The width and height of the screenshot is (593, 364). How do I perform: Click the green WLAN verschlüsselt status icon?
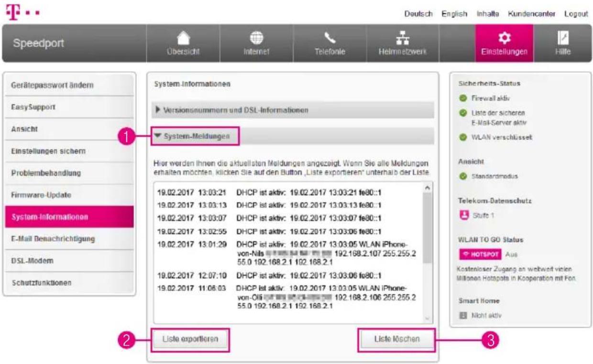tap(463, 137)
